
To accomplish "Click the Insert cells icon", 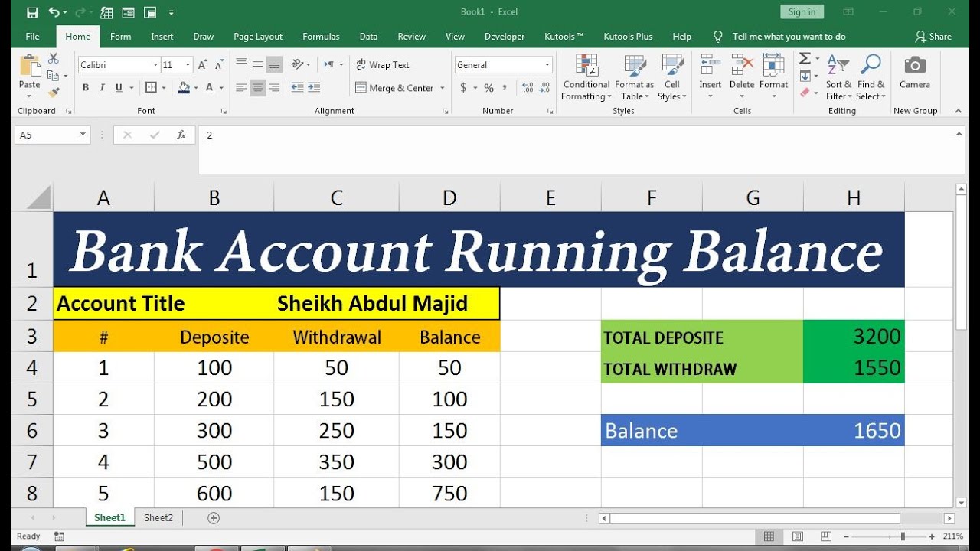I will [710, 64].
